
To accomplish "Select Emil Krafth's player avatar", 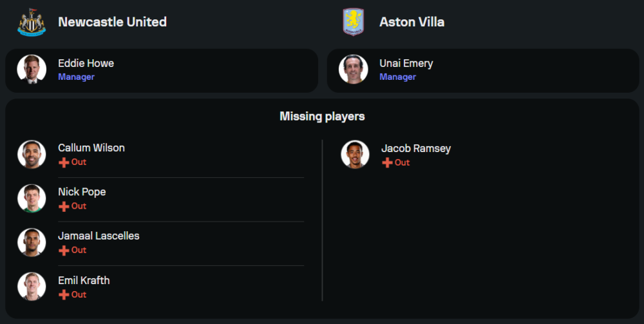I will pos(32,287).
